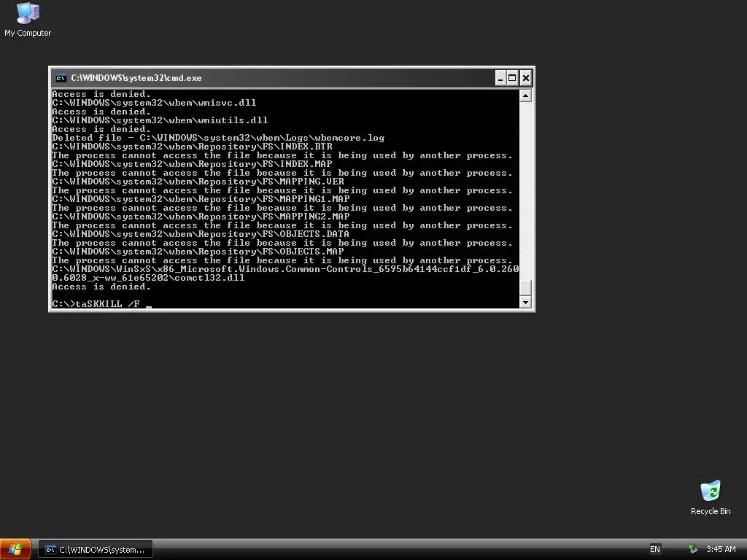Click the 3:45 AM system clock

coord(721,549)
